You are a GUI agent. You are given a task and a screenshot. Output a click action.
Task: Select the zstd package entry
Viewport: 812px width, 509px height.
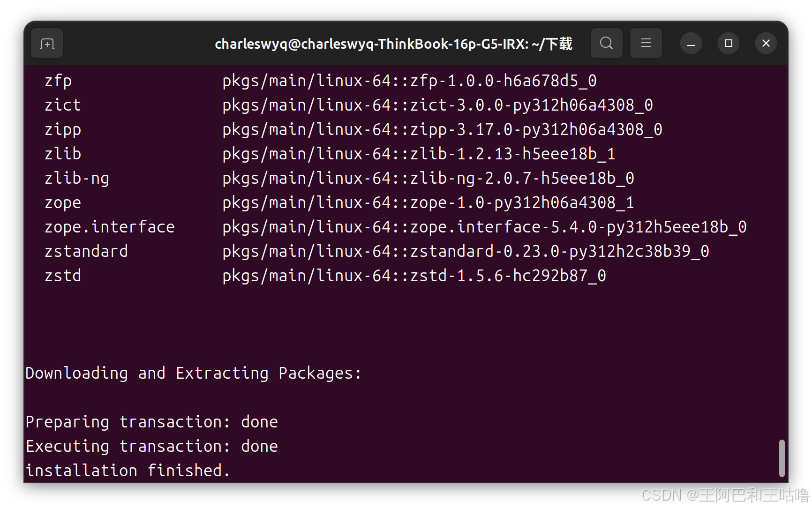pos(62,275)
